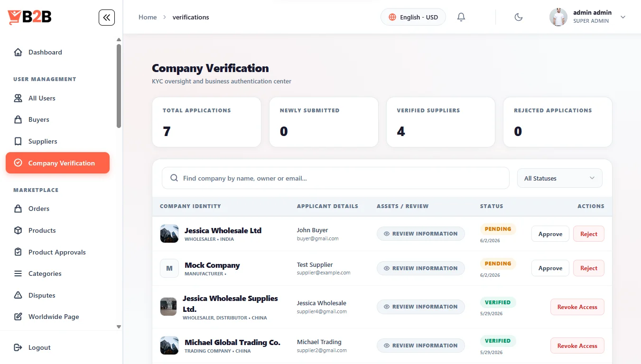Review information for Michael Global Trading Co.
641x364 pixels.
point(421,346)
